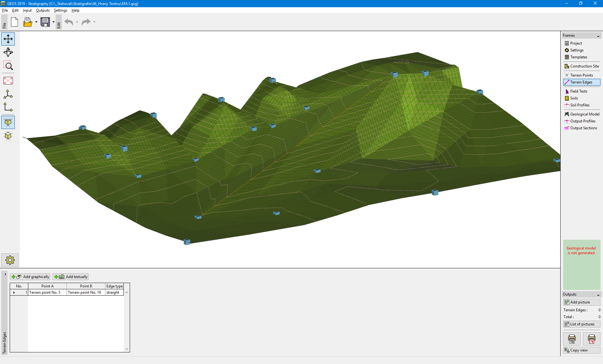This screenshot has width=603, height=364.
Task: Open the Help menu
Action: pyautogui.click(x=75, y=10)
